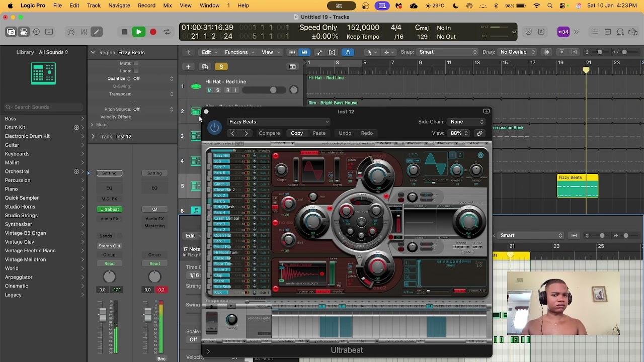Image resolution: width=644 pixels, height=362 pixels.
Task: Mute the Hi-Hat - Red Line track
Action: [x=209, y=90]
